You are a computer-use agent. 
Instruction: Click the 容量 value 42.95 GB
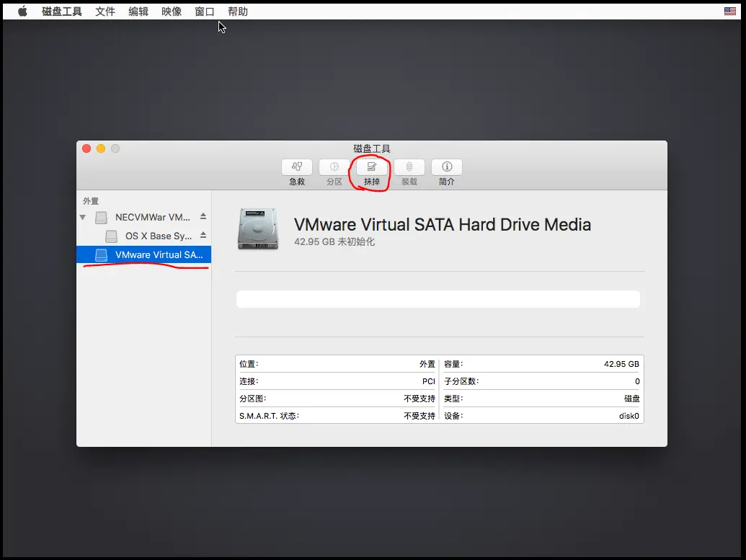[621, 364]
